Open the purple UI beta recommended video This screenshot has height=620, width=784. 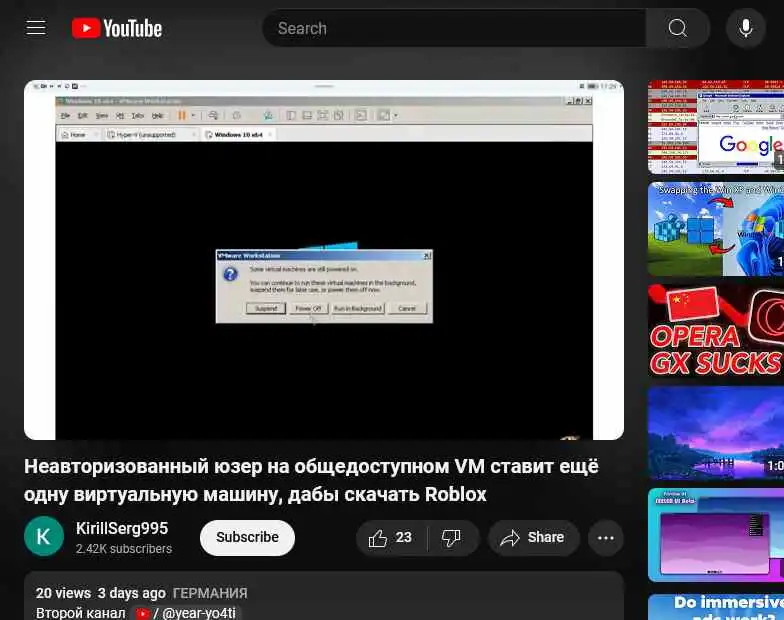pyautogui.click(x=716, y=535)
